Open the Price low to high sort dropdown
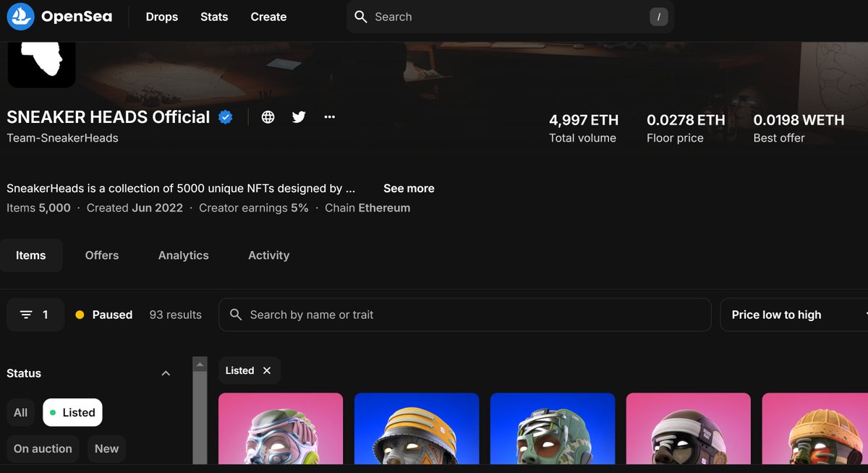The image size is (868, 473). point(794,315)
